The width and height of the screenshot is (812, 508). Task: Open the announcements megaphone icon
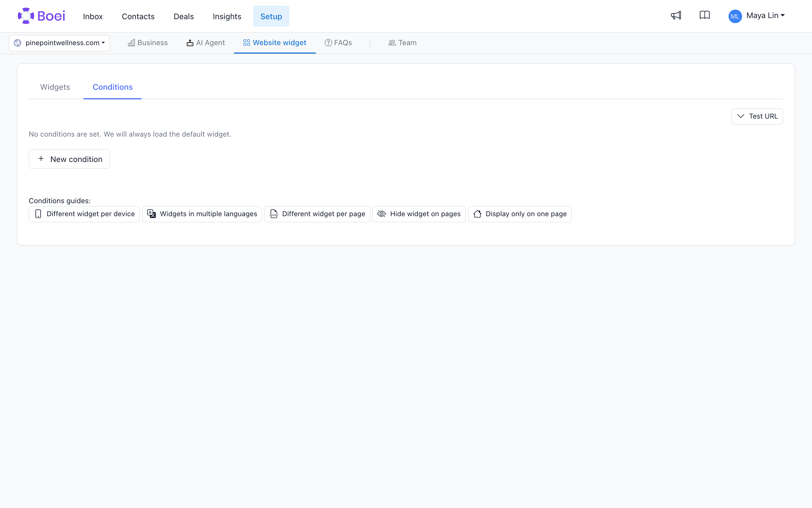point(676,16)
